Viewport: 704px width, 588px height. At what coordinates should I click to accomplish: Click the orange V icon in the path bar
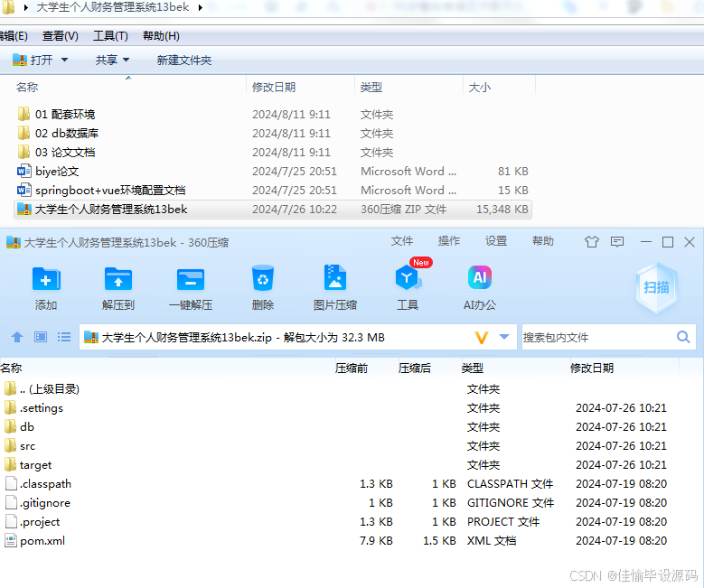(482, 338)
